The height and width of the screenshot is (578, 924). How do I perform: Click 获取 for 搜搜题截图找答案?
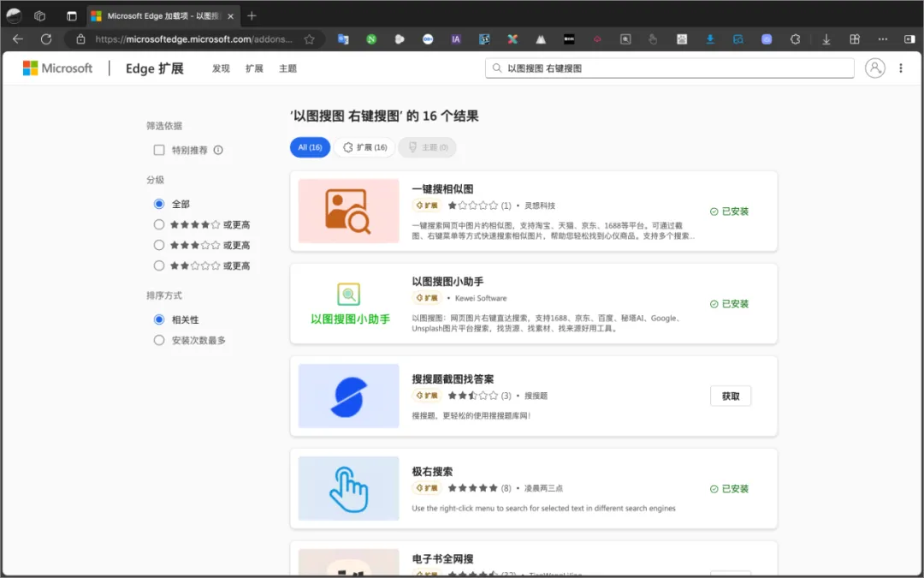(730, 396)
